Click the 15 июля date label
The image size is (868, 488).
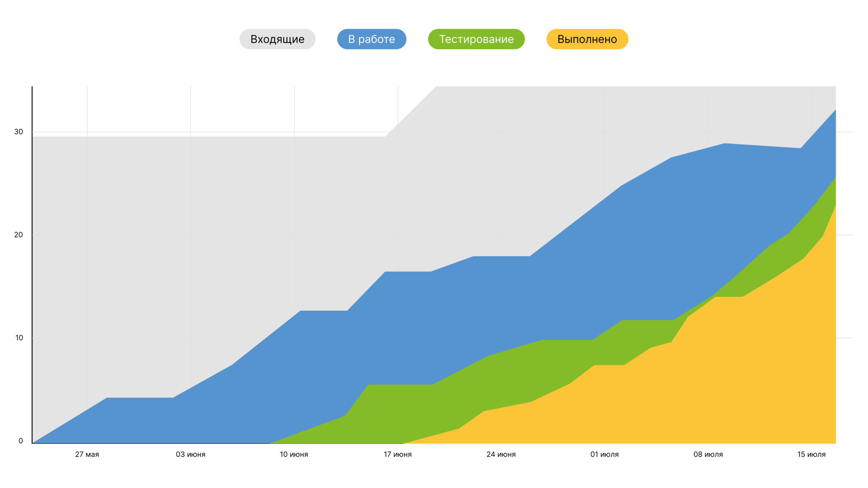[811, 454]
